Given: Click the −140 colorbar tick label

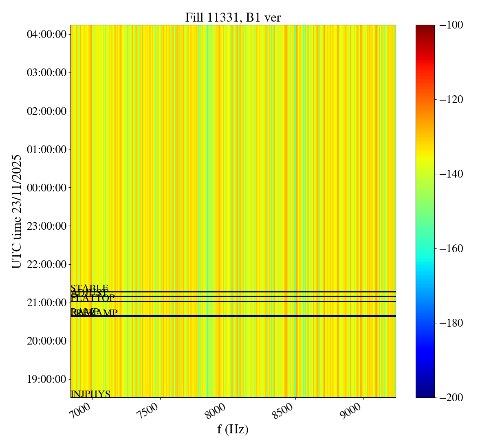Looking at the screenshot, I should [452, 174].
